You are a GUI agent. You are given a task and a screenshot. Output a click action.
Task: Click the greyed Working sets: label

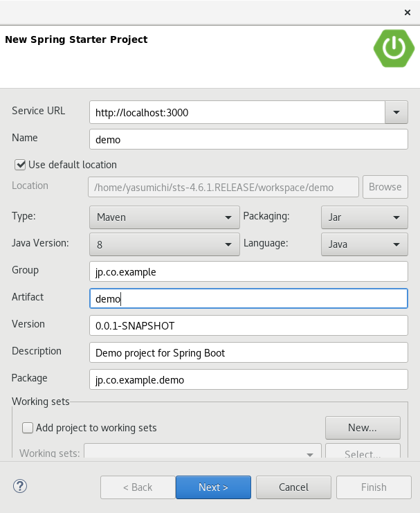(49, 453)
